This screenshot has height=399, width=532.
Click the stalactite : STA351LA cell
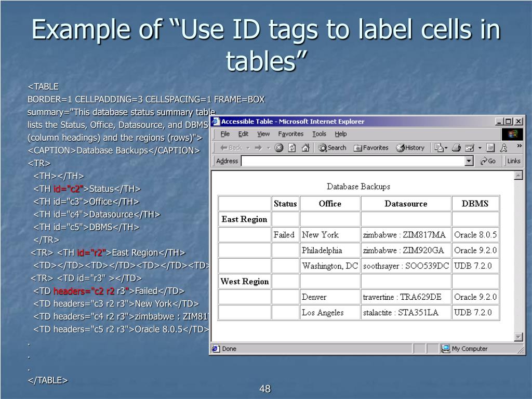pos(406,312)
